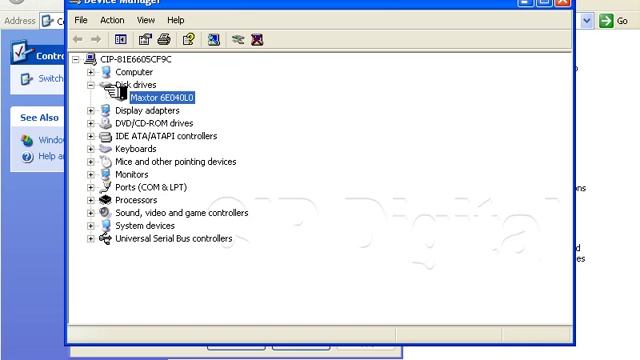Click the Switch view link in Control Panel
The height and width of the screenshot is (360, 640).
pos(51,78)
